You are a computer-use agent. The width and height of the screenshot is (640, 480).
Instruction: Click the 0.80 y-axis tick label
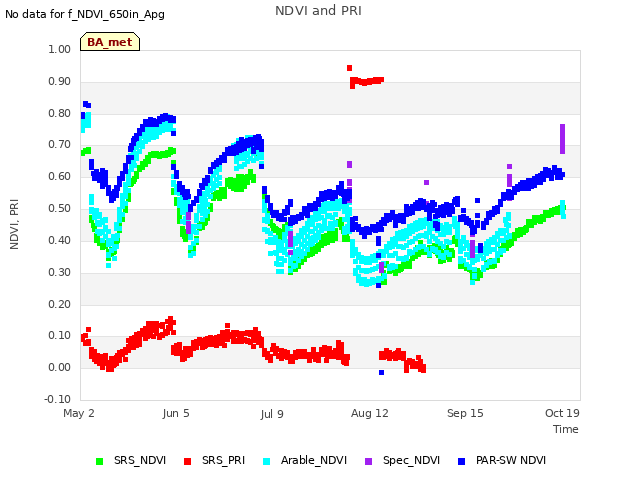tap(60, 113)
